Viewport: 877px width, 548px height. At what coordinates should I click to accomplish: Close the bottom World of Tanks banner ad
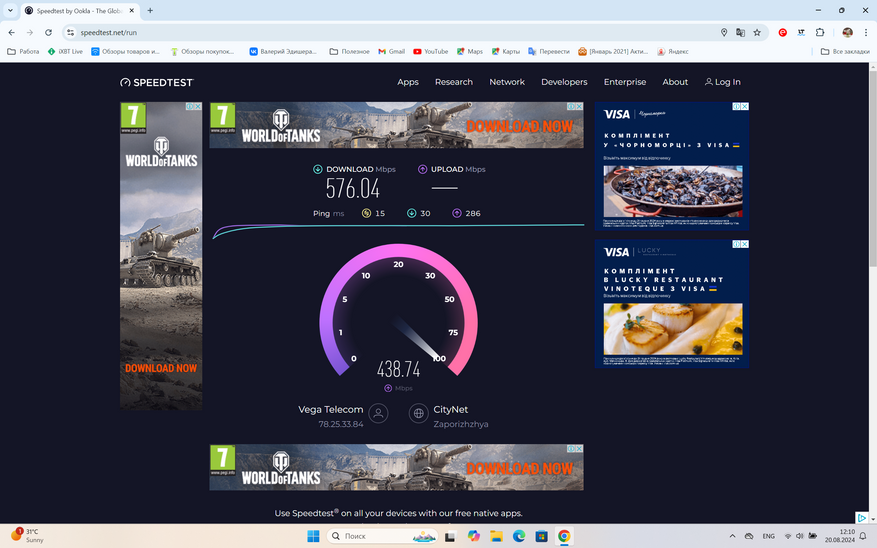click(579, 448)
